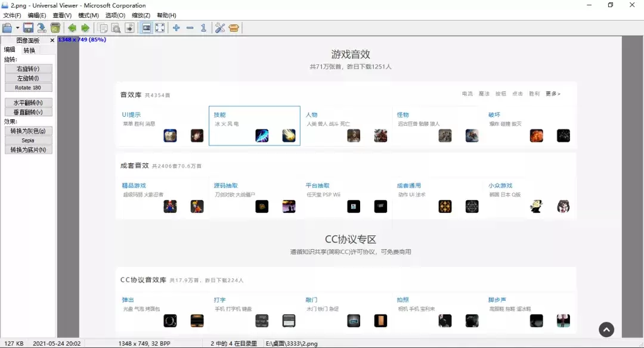Open the 选项(O) menu

[115, 15]
